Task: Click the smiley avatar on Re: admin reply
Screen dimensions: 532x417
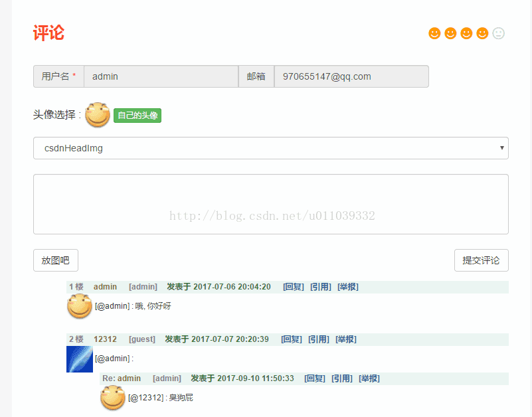Action: click(x=113, y=398)
